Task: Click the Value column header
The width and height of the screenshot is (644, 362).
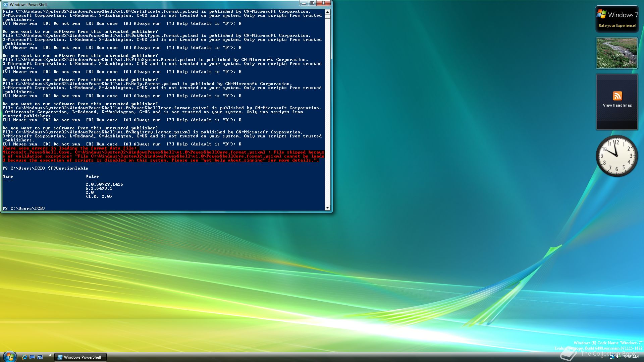Action: [92, 176]
